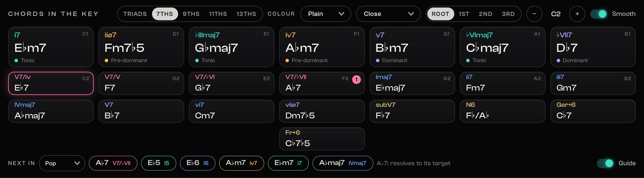The width and height of the screenshot is (644, 178).
Task: Play the A♭maj7 IVmaj7 chord card
Action: [x=51, y=111]
